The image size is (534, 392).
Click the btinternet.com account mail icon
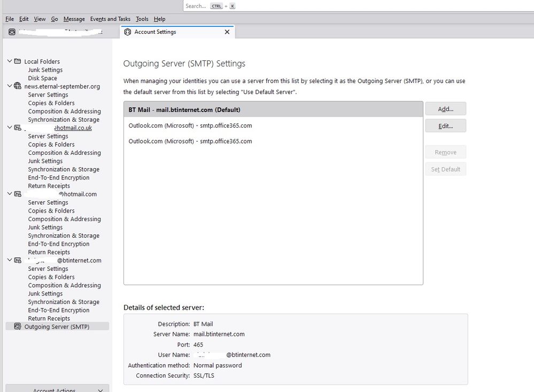coord(18,260)
